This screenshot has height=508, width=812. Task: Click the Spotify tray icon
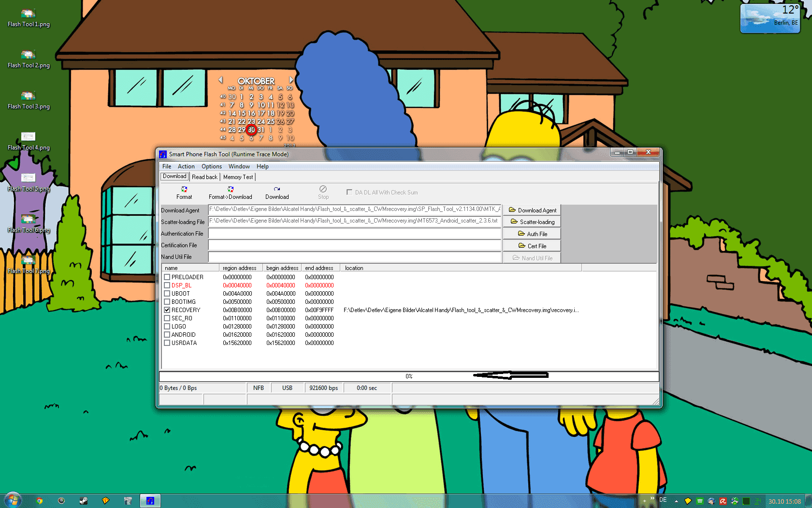(x=699, y=501)
